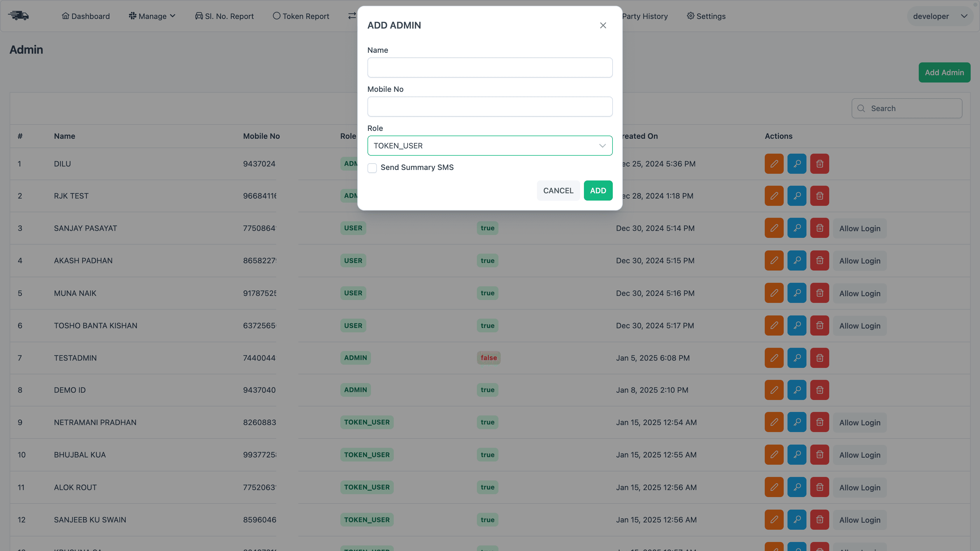Open the Role dropdown showing TOKEN_USER
This screenshot has width=980, height=551.
tap(490, 145)
